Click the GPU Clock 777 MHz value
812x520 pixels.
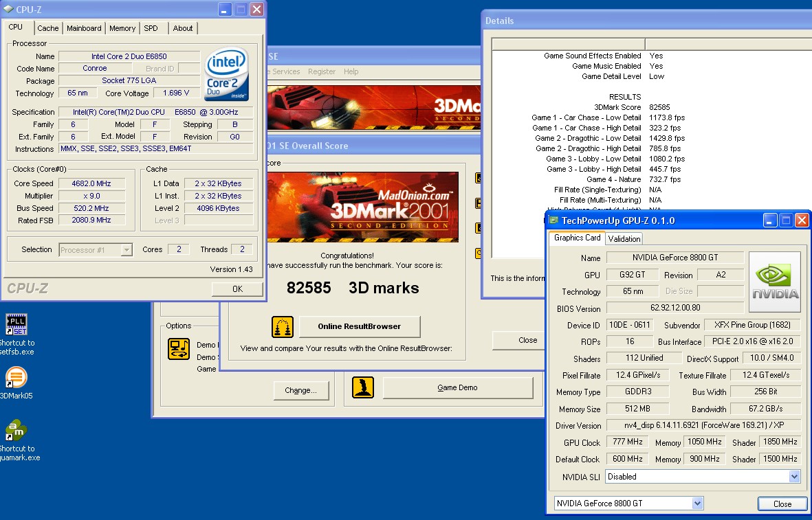click(x=628, y=442)
